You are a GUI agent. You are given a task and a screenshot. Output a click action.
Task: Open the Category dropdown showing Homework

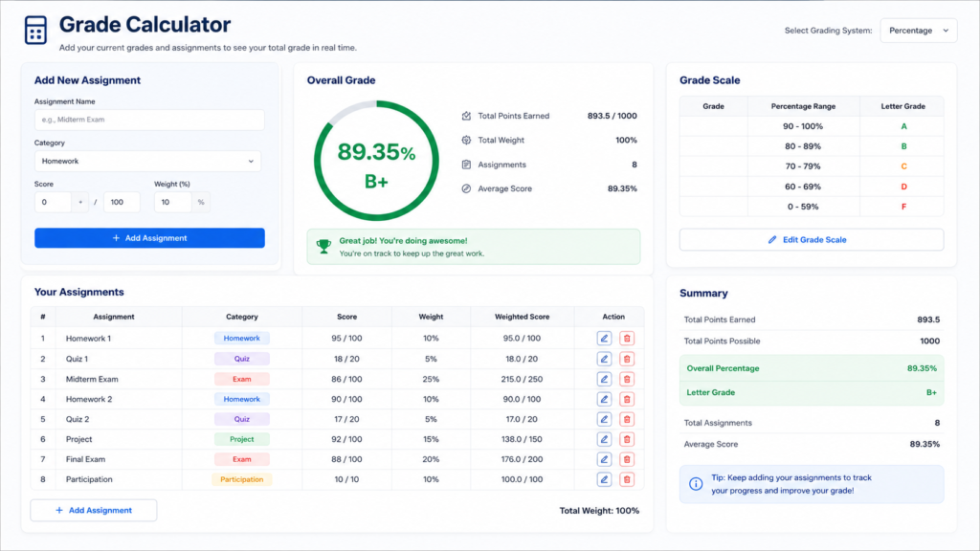point(147,161)
